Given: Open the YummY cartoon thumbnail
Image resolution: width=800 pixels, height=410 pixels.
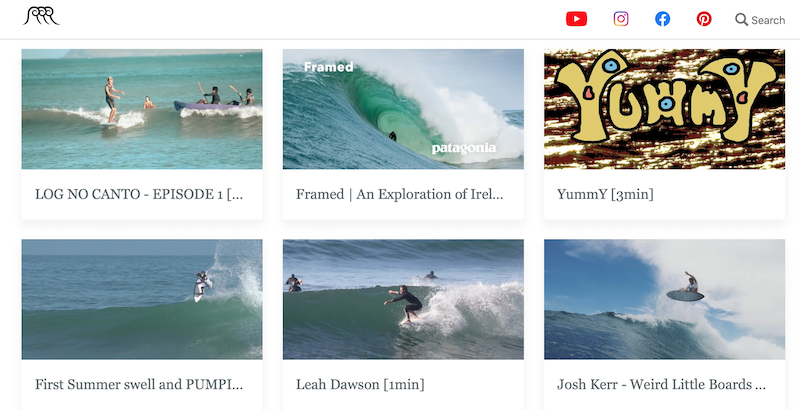Looking at the screenshot, I should [664, 109].
